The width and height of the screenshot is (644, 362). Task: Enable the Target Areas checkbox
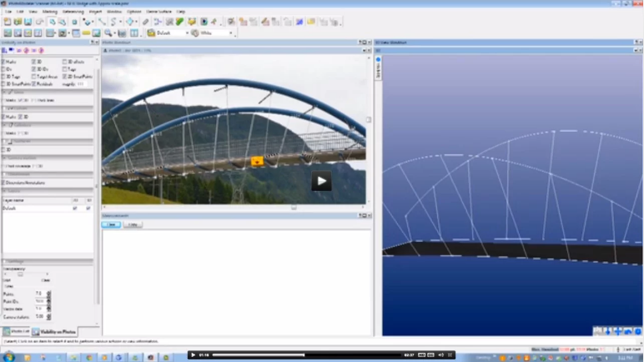click(34, 77)
